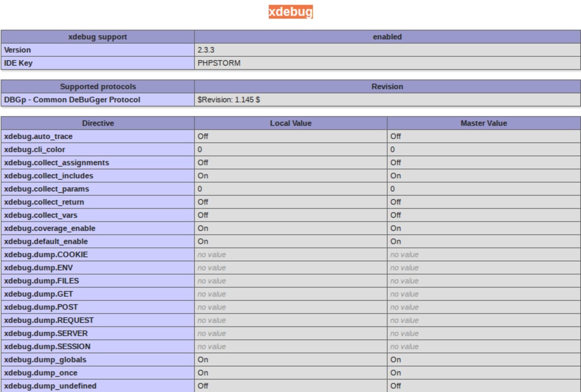
Task: Click the xdebug.dump.COOKIE directive name
Action: 46,255
